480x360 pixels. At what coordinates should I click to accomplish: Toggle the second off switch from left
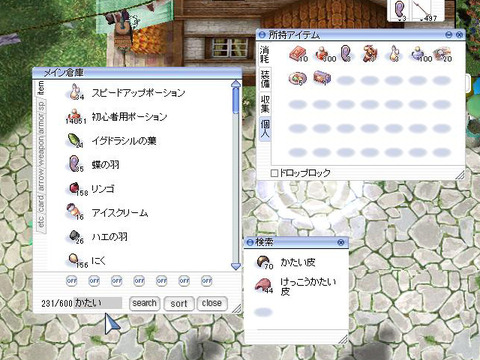coord(94,281)
